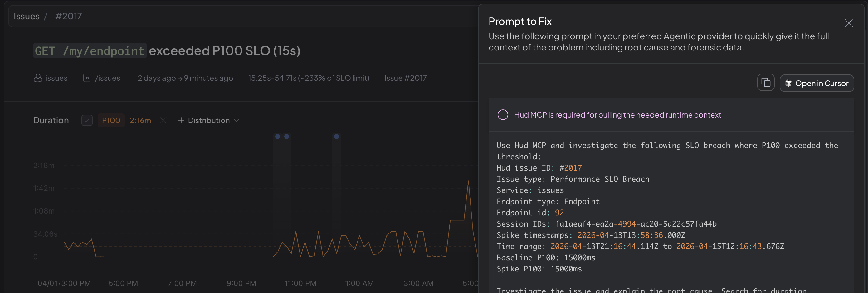Viewport: 868px width, 293px height.
Task: Click the GET /my/endpoint badge
Action: click(x=89, y=51)
